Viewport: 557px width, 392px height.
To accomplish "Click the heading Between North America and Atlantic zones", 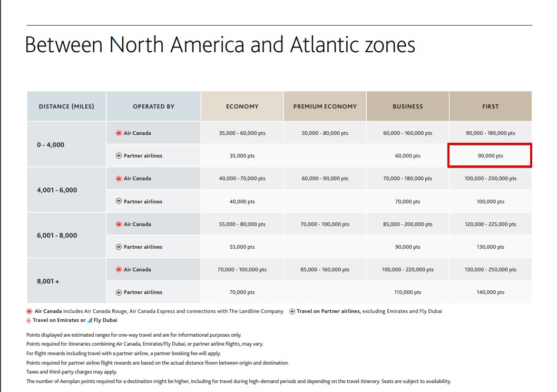I will [x=220, y=45].
